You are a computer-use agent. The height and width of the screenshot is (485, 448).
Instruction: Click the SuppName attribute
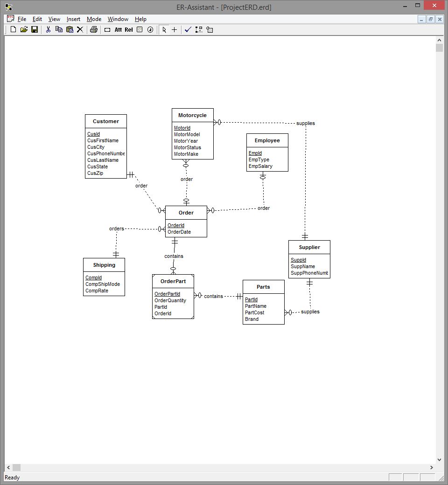(x=303, y=267)
